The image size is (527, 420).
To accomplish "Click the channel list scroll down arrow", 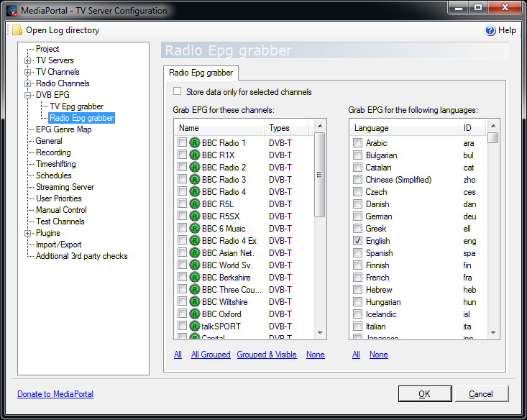I will (320, 333).
